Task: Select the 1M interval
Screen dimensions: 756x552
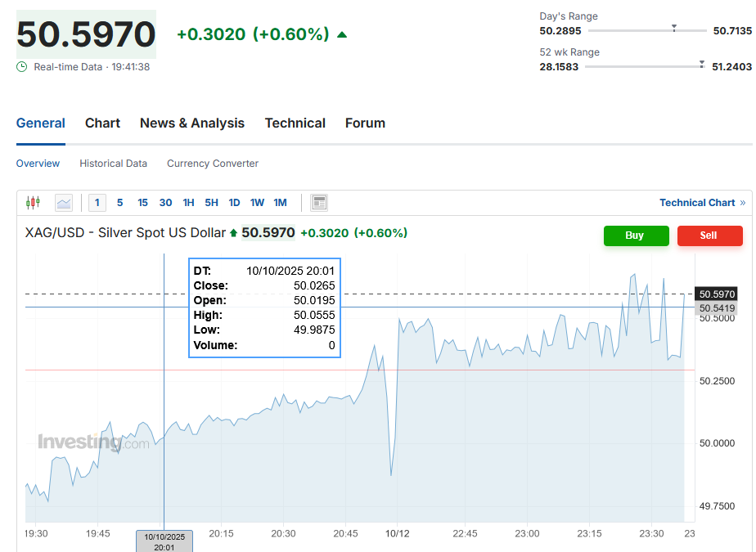Action: 280,203
